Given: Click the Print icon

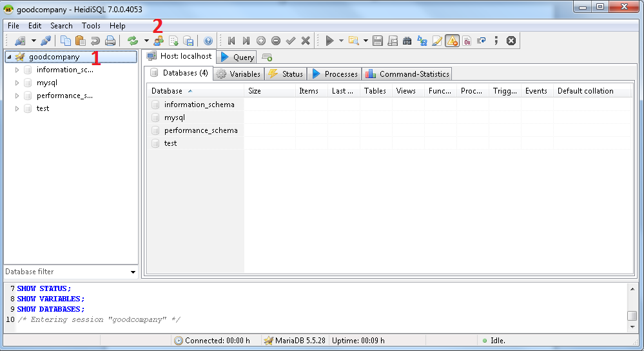Looking at the screenshot, I should coord(110,41).
